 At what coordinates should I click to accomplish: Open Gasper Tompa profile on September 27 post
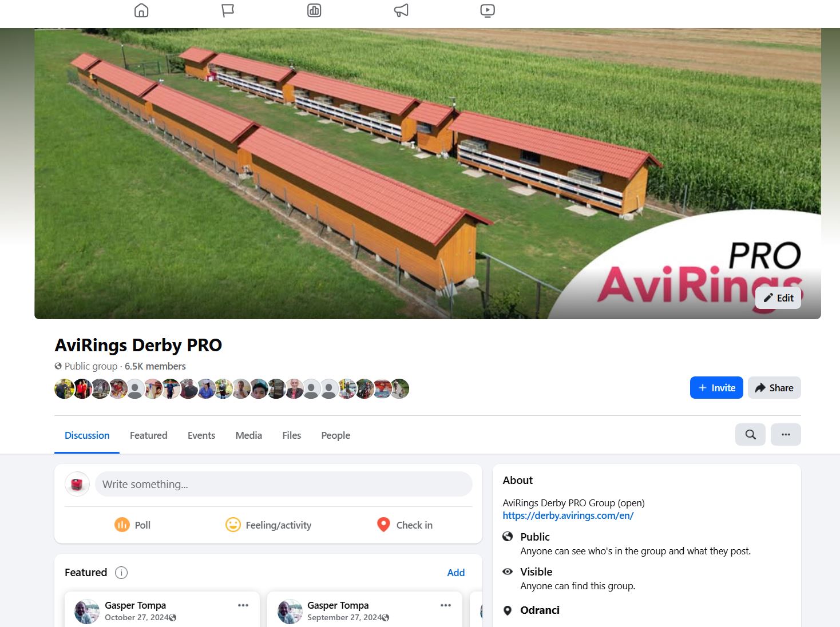click(338, 605)
